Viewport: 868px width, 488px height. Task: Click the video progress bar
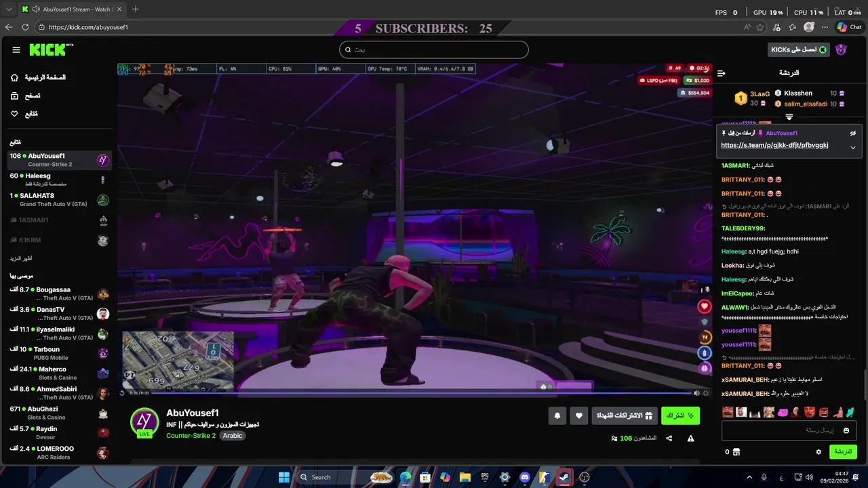(x=420, y=392)
